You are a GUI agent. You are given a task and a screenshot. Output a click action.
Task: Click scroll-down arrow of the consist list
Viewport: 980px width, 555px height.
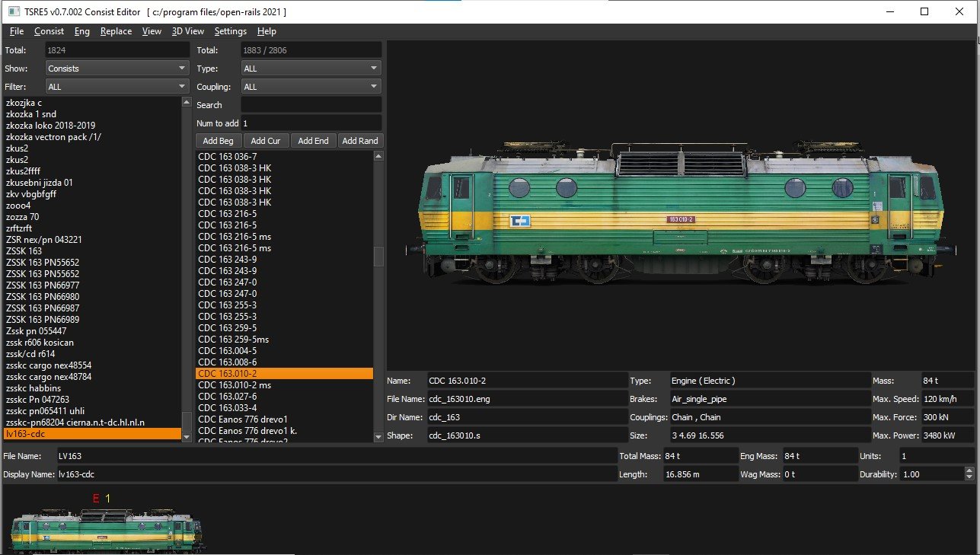[187, 435]
